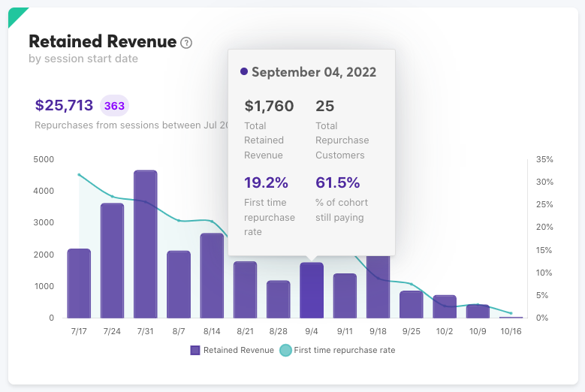Image resolution: width=585 pixels, height=392 pixels.
Task: Toggle Retained Revenue legend series
Action: pyautogui.click(x=232, y=350)
